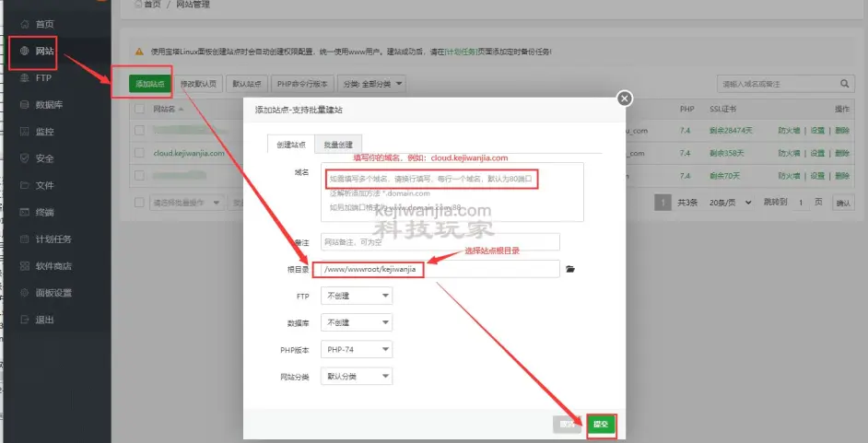Image resolution: width=868 pixels, height=443 pixels.
Task: Open 监控 in the sidebar
Action: click(x=44, y=132)
